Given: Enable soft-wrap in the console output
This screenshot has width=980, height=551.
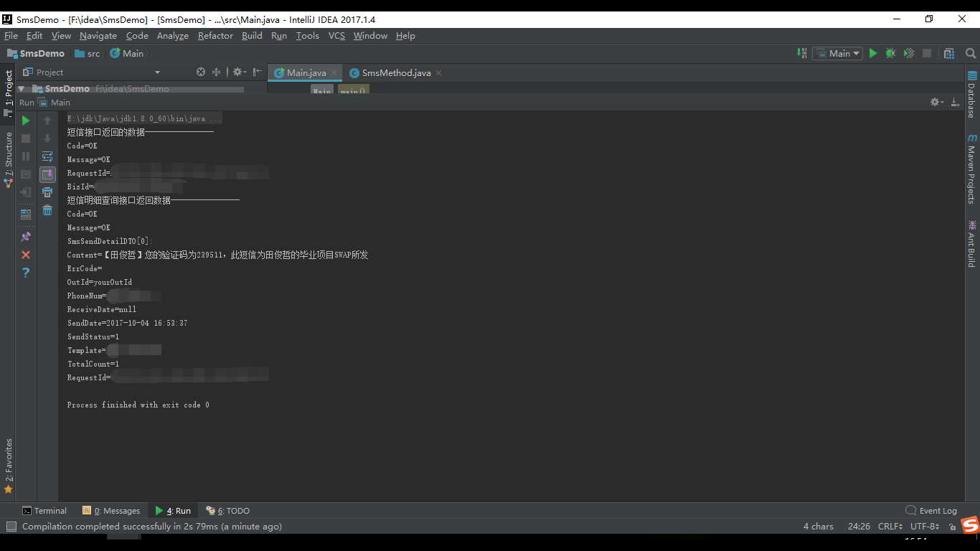Looking at the screenshot, I should (47, 156).
